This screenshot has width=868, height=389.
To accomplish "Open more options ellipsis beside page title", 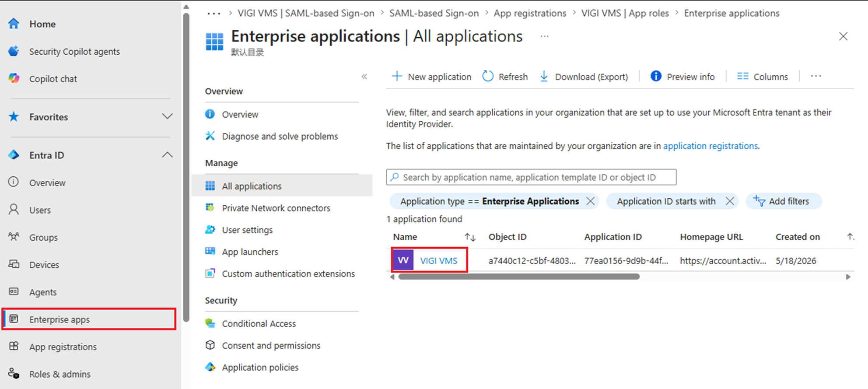I will pyautogui.click(x=544, y=36).
